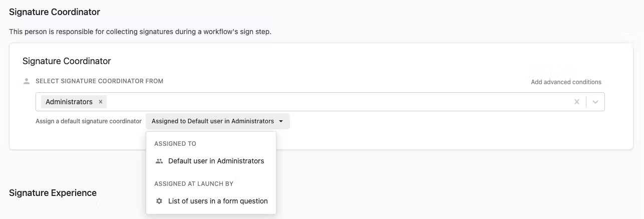The height and width of the screenshot is (219, 644).
Task: Click the SELECT SIGNATURE COORDINATOR FROM label
Action: (x=99, y=81)
